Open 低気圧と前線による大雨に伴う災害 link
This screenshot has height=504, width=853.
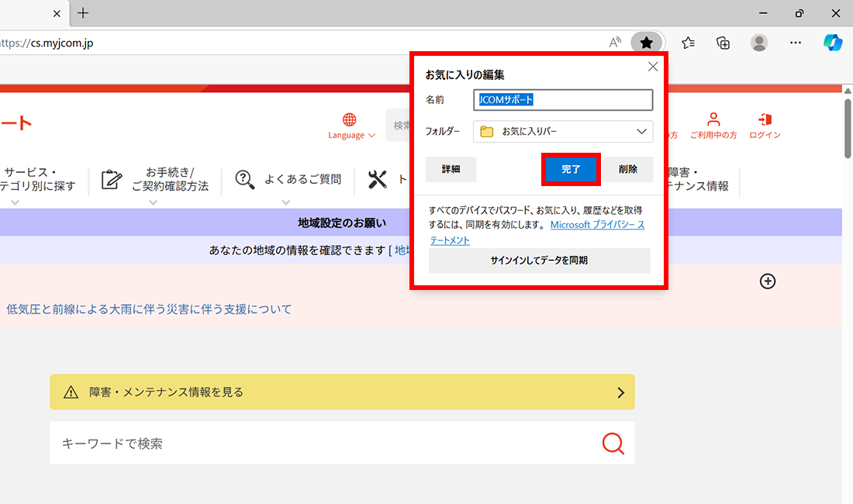[x=149, y=309]
